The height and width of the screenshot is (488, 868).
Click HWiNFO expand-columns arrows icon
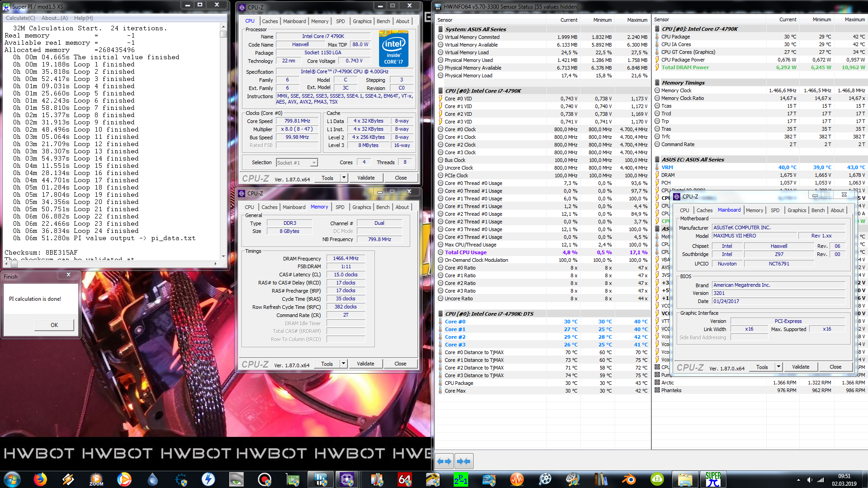point(444,461)
